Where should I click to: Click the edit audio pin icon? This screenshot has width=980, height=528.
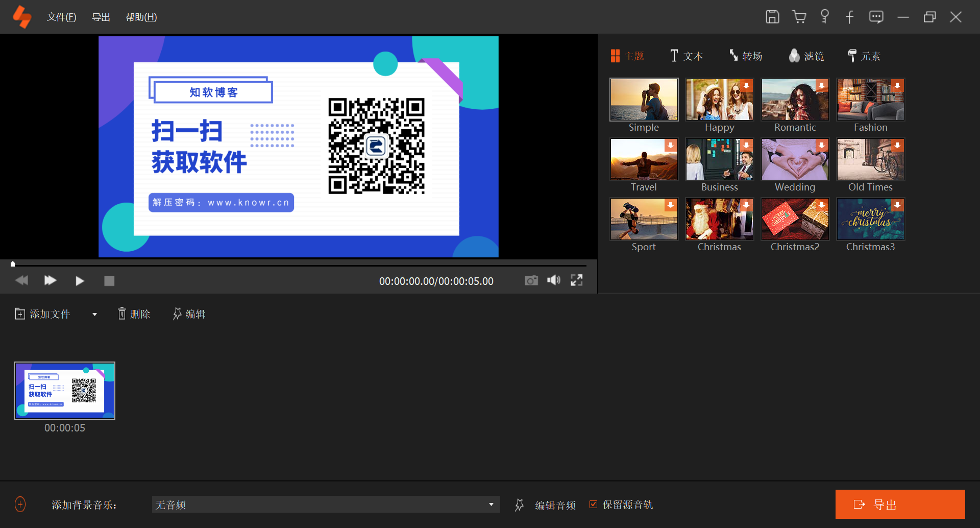519,505
